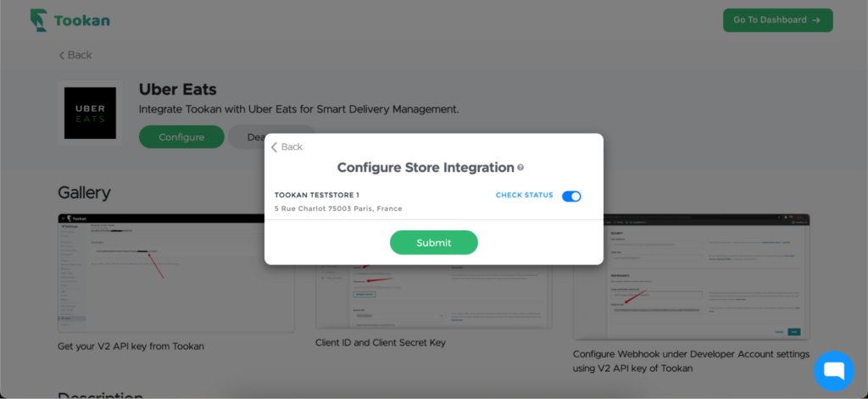Open the Client ID and Client Secret gallery image
Viewport: 868px width, 399px height.
433,296
